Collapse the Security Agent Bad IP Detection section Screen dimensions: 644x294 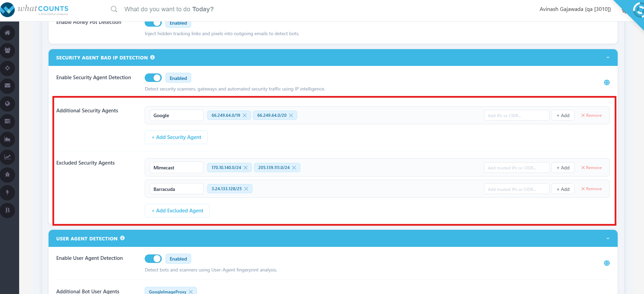point(608,57)
